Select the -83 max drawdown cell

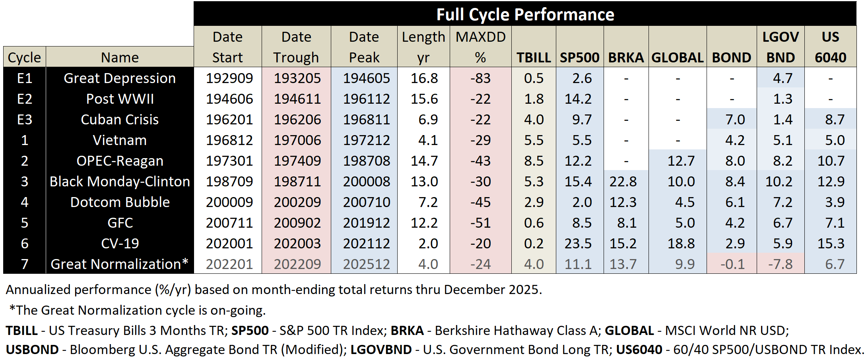480,78
